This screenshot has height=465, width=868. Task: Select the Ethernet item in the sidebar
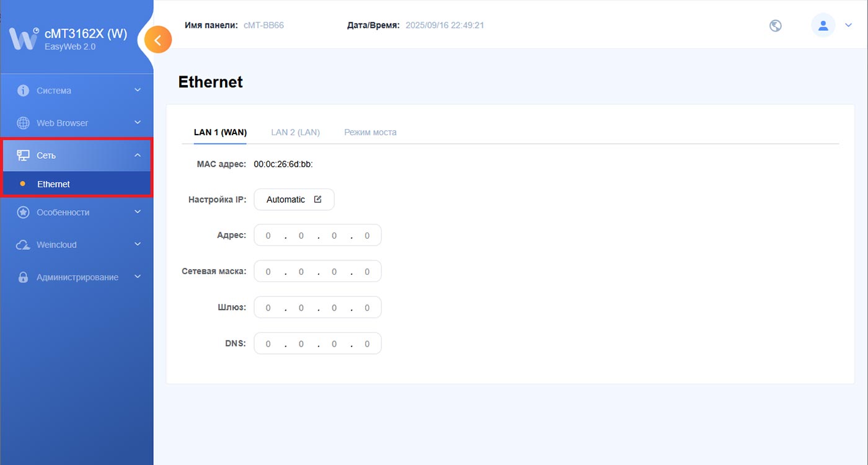(53, 184)
